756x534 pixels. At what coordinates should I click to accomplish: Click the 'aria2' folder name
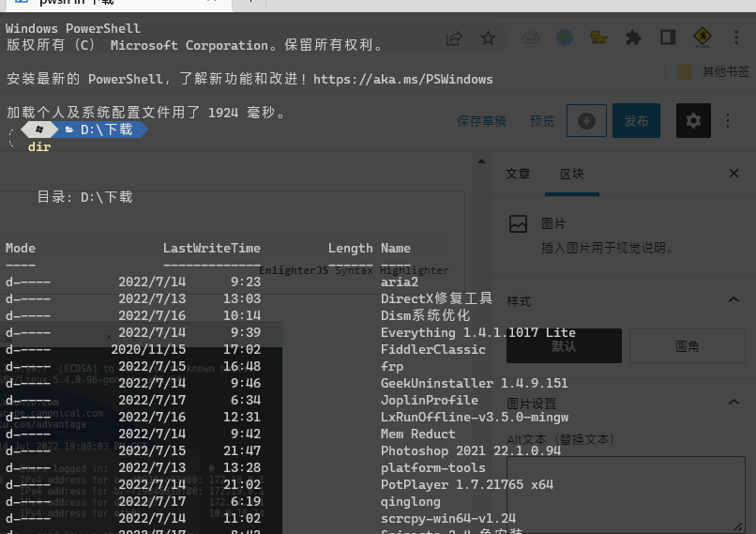click(x=400, y=282)
